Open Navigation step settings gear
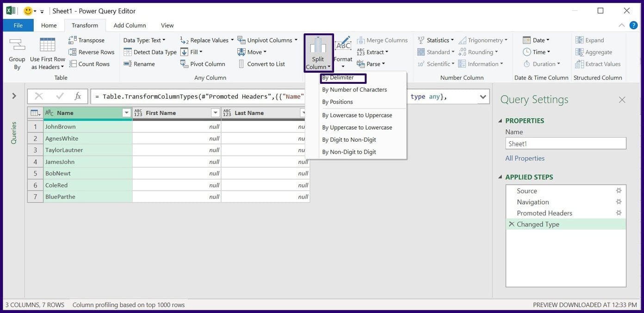 [619, 202]
